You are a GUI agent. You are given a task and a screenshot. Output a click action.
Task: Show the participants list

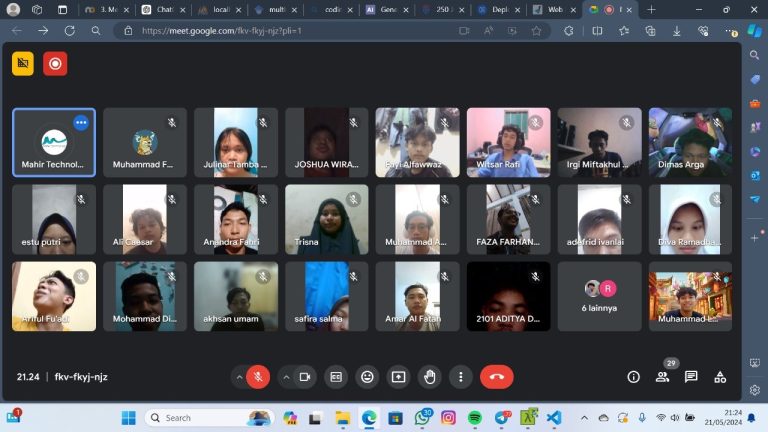point(662,377)
